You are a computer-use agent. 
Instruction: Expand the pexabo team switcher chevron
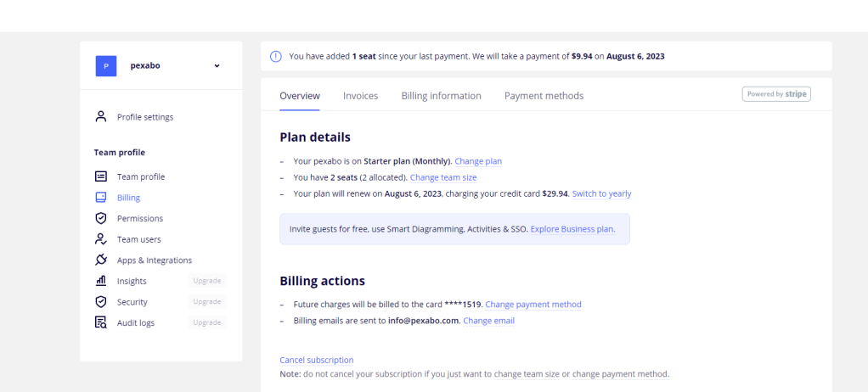coord(217,66)
